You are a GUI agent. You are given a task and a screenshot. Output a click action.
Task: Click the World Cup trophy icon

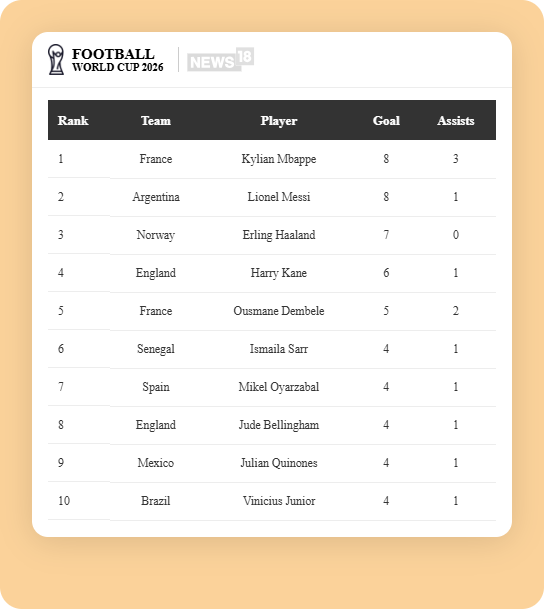point(56,59)
